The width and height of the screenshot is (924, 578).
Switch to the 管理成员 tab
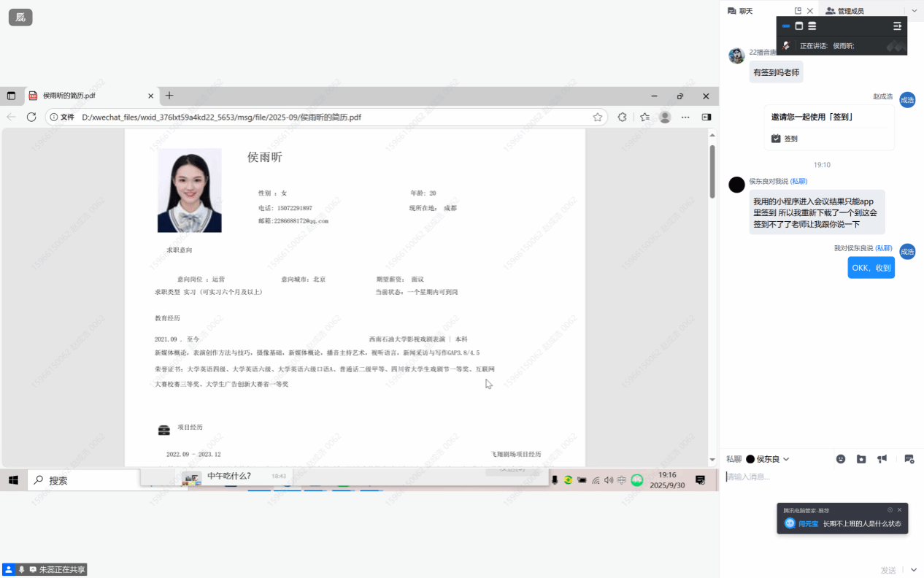pyautogui.click(x=845, y=11)
